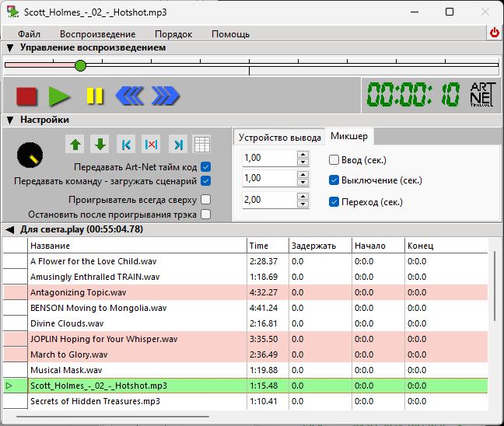Enable 'Остановить после проигрывания трэка' checkbox
The height and width of the screenshot is (426, 504).
(x=205, y=214)
